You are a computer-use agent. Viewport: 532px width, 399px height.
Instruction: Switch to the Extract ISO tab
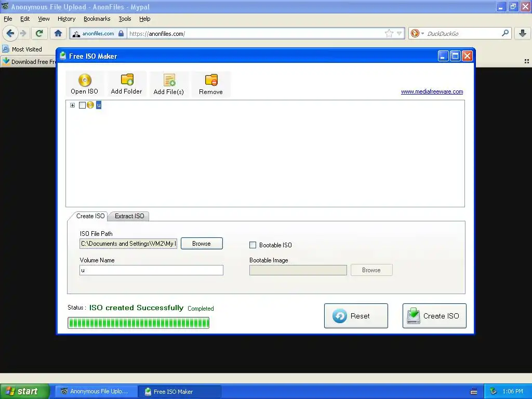(x=129, y=216)
